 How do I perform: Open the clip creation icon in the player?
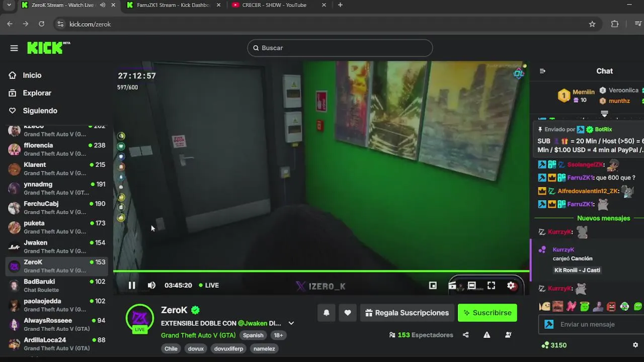452,286
